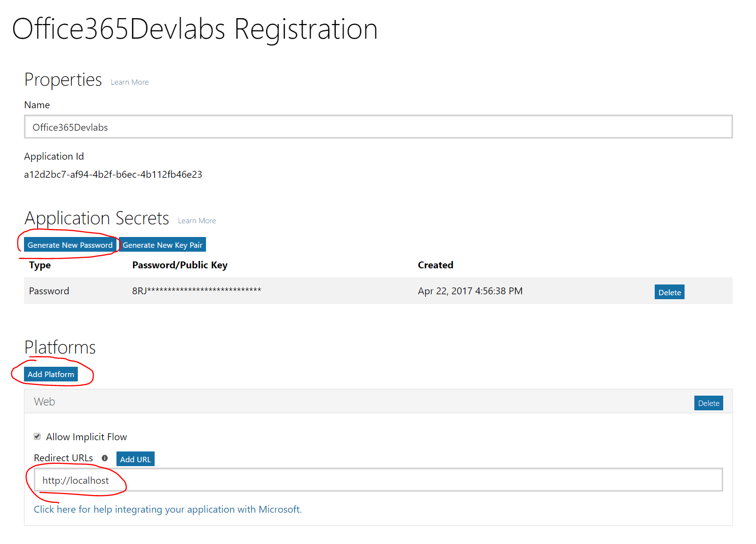This screenshot has width=756, height=544.
Task: Select the Application Id value text
Action: pos(113,174)
